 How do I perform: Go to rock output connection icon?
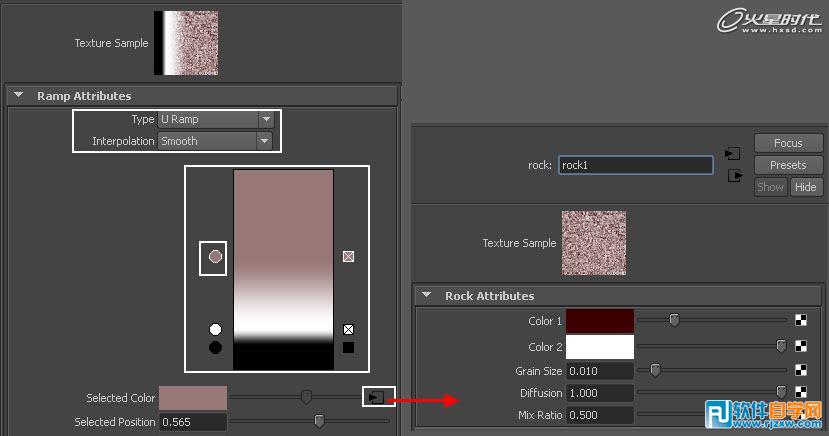coord(735,175)
